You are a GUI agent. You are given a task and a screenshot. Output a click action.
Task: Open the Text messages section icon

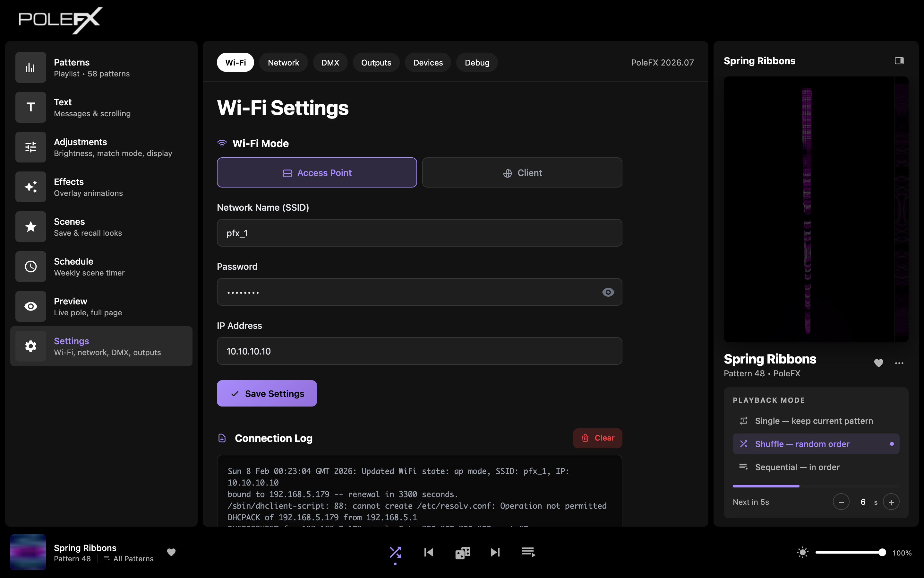[x=30, y=108]
